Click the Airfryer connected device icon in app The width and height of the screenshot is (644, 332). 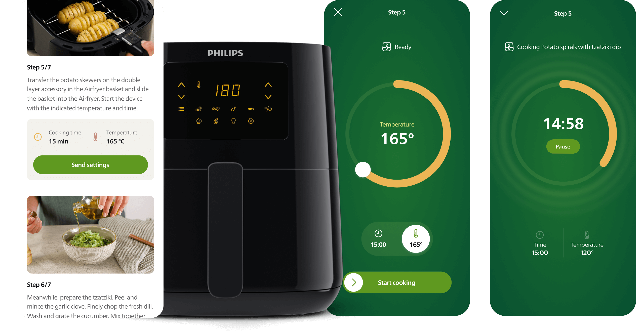(x=385, y=47)
